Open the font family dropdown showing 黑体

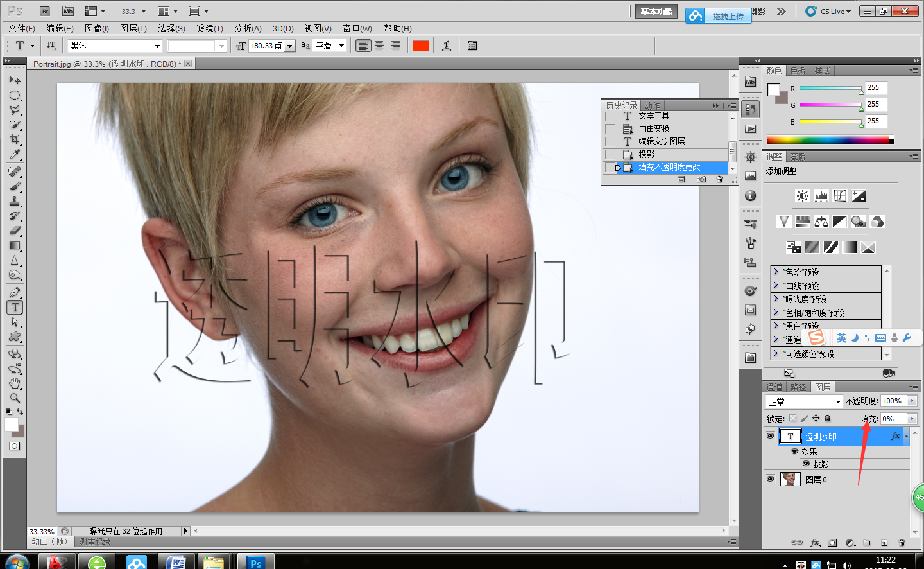(115, 46)
